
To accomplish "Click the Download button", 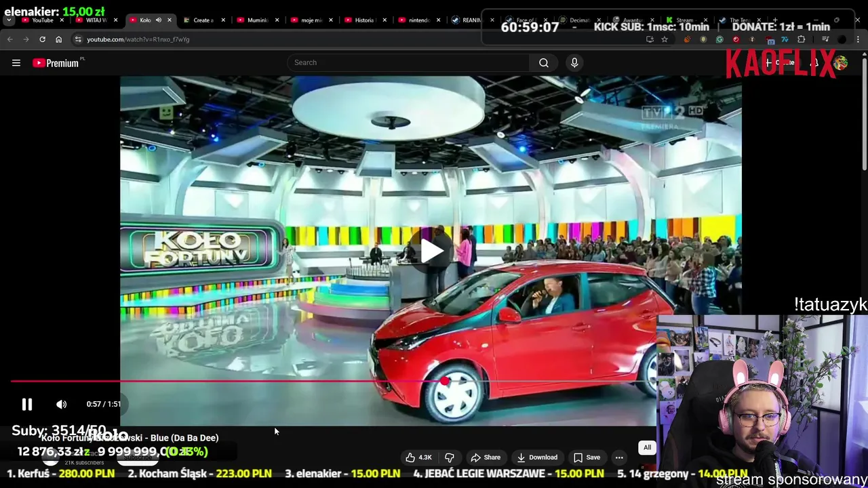I will (x=537, y=457).
